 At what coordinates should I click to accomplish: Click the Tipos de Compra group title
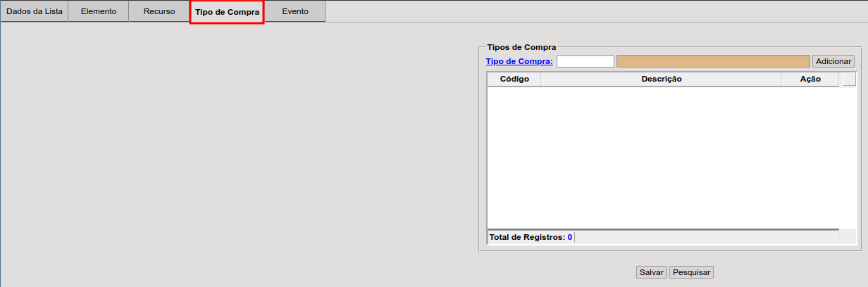point(521,47)
